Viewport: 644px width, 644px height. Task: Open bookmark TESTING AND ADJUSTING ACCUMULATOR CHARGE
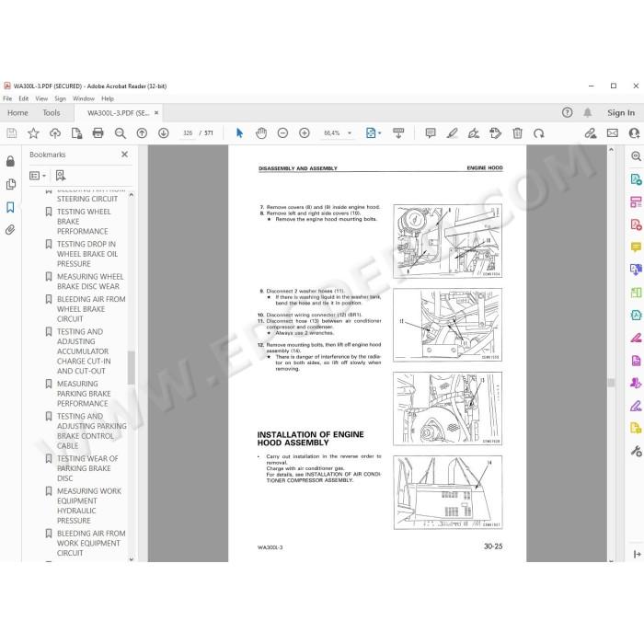pos(84,351)
